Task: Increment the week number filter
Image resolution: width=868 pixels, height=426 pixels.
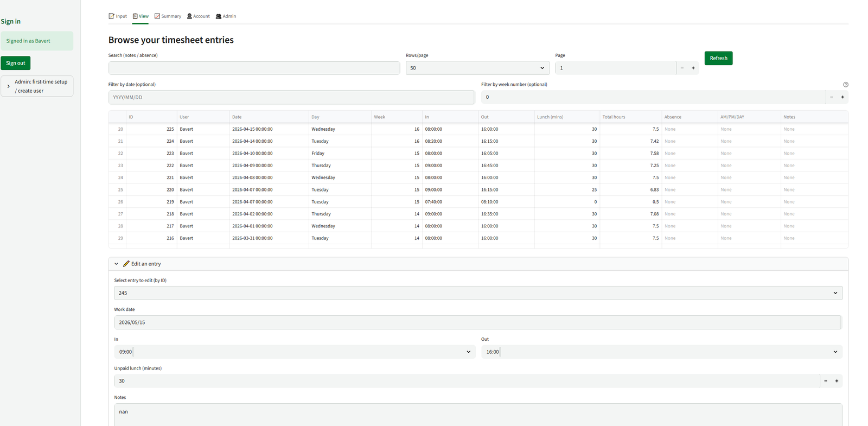Action: [843, 97]
